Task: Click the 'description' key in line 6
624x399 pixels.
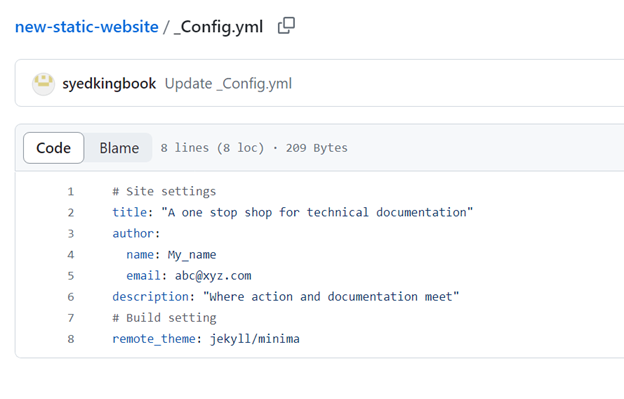Action: click(x=150, y=297)
